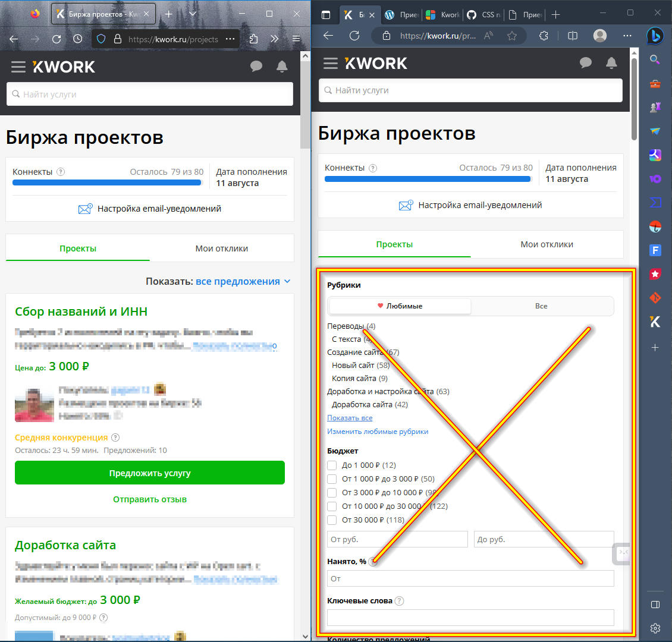Open the history clock icon in Firefox

click(x=77, y=39)
